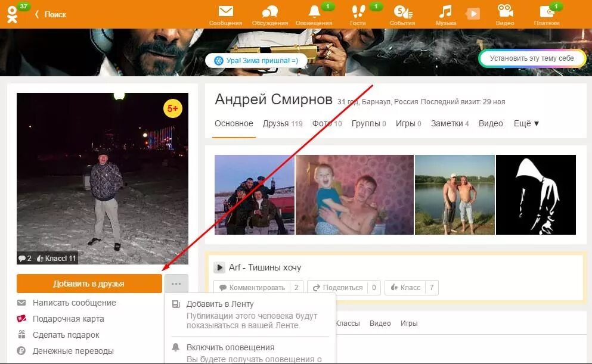The height and width of the screenshot is (364, 592).
Task: Click the gift card icon beside Подарочная карта
Action: [21, 319]
